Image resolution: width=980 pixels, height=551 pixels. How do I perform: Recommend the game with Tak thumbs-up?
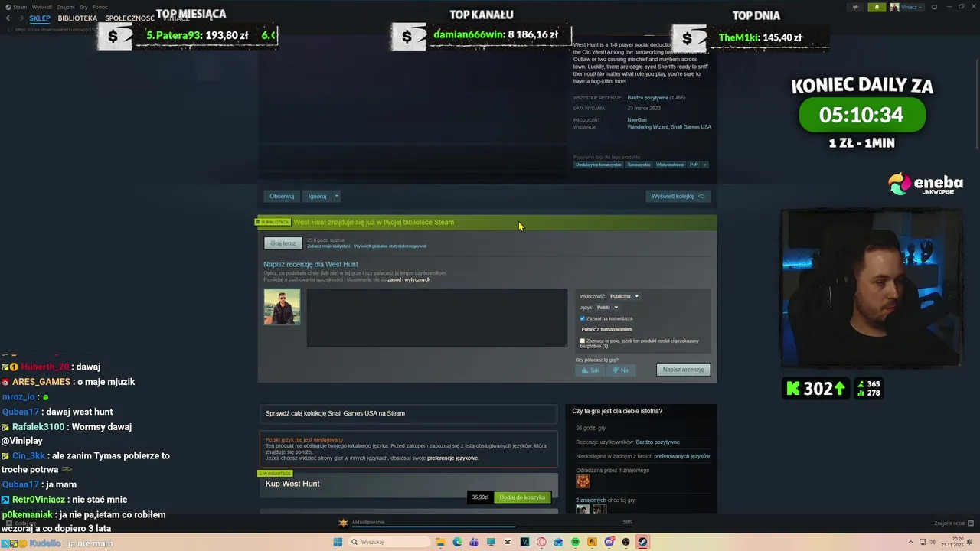(x=590, y=370)
